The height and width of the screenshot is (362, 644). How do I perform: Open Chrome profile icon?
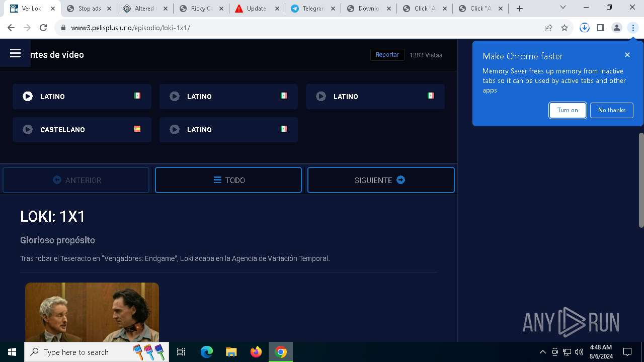coord(617,28)
